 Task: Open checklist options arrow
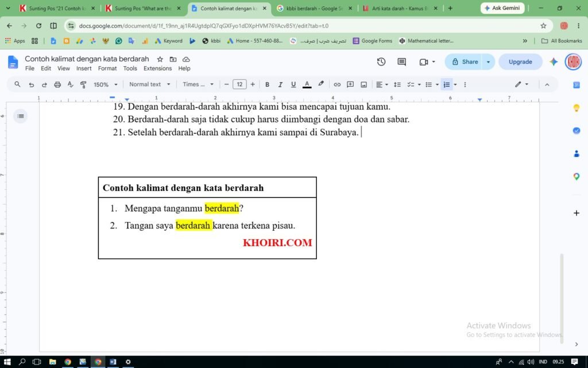(419, 85)
